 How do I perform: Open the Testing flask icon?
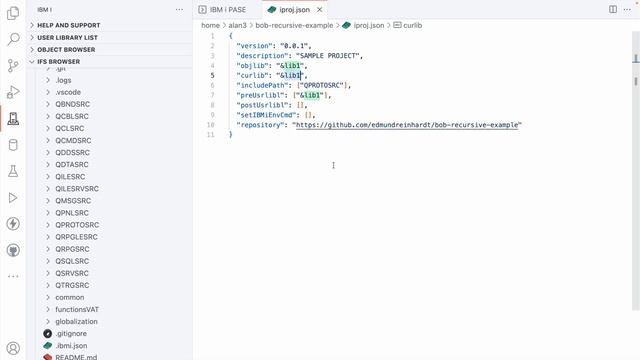pyautogui.click(x=13, y=171)
